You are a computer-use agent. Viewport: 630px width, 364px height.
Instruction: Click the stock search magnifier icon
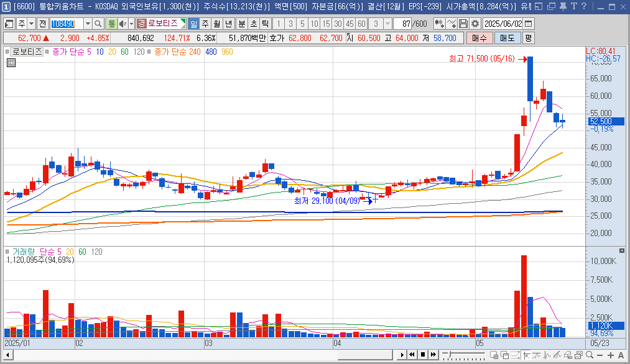point(98,24)
